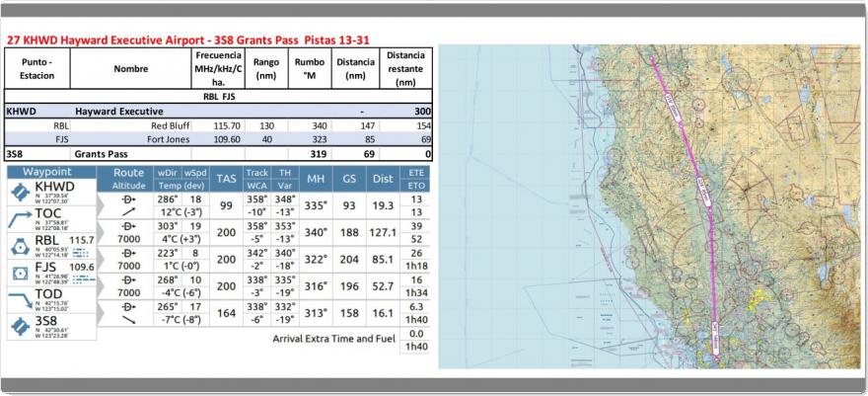
Task: Click the 313° magnetic heading value
Action: (316, 313)
